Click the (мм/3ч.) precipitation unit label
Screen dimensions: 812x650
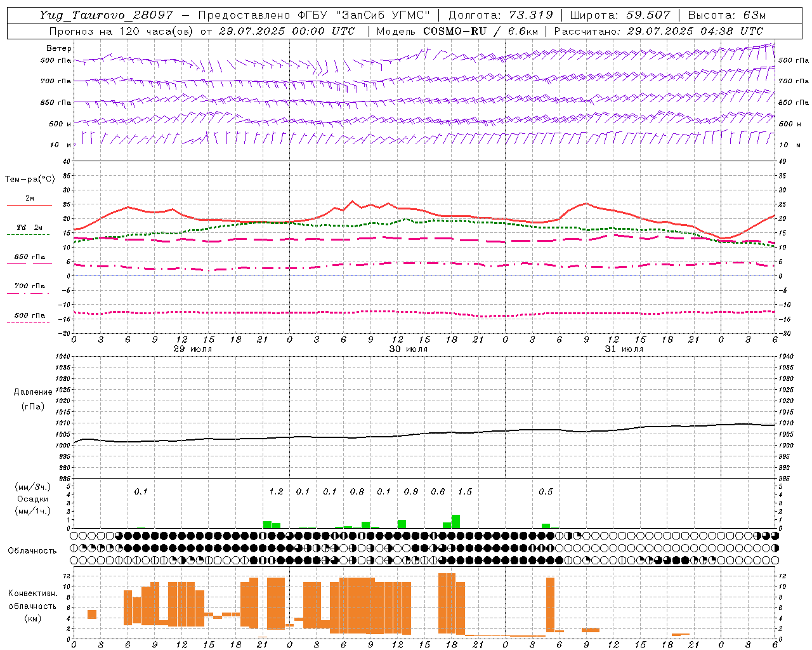click(x=34, y=487)
